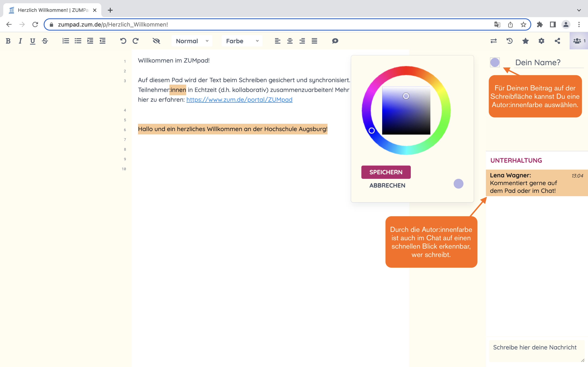The image size is (588, 367).
Task: Toggle the users list panel button
Action: 579,41
